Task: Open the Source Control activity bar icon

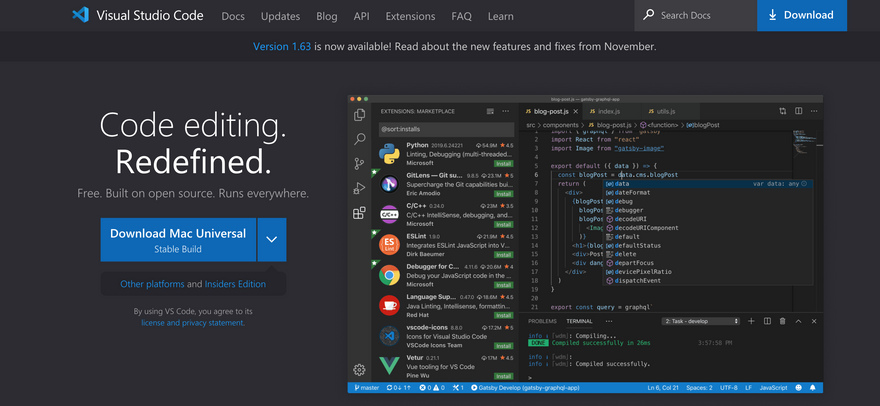Action: pos(360,164)
